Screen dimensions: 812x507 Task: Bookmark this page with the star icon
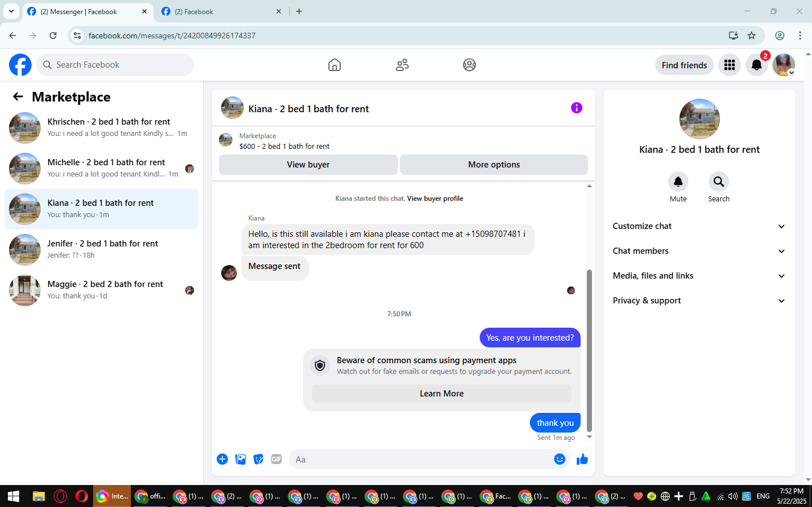[752, 36]
